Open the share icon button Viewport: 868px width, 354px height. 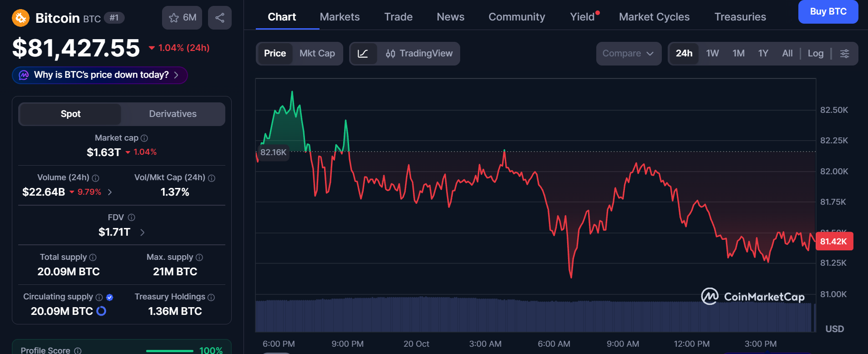[x=220, y=18]
